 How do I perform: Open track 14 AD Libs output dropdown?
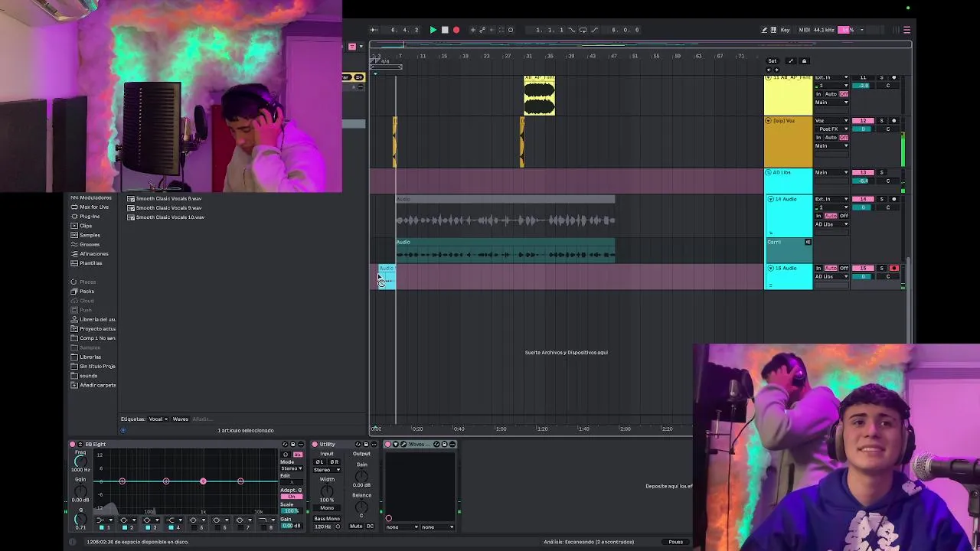831,224
